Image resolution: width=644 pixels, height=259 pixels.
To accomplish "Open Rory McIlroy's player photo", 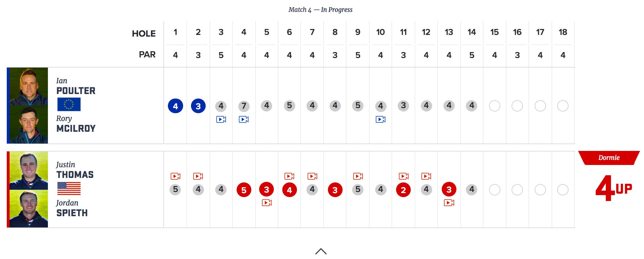I will pos(29,124).
